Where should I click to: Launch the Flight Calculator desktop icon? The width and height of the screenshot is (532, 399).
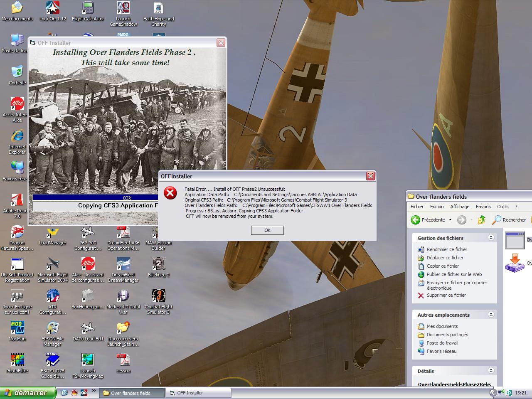pos(88,8)
